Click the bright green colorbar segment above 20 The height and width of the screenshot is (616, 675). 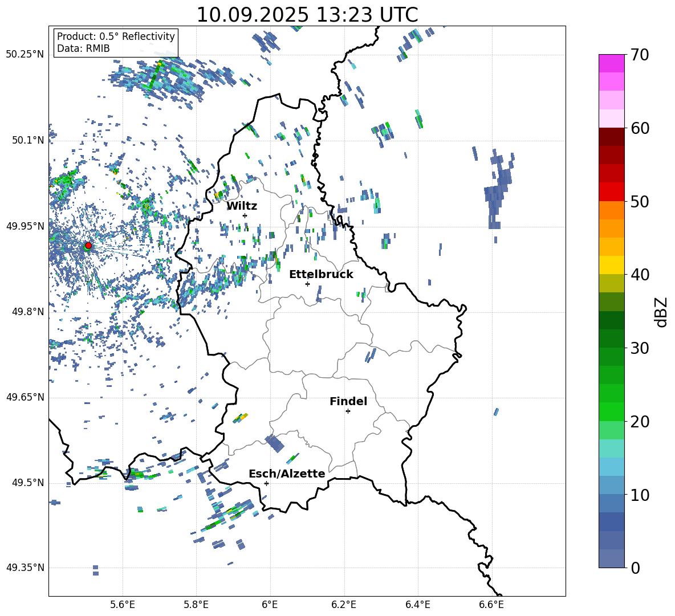pos(612,411)
